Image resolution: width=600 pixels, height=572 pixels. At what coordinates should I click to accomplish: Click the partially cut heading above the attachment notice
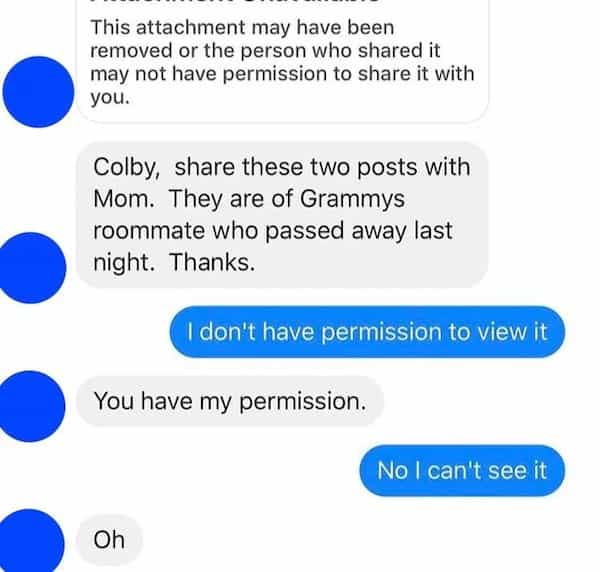(235, 2)
